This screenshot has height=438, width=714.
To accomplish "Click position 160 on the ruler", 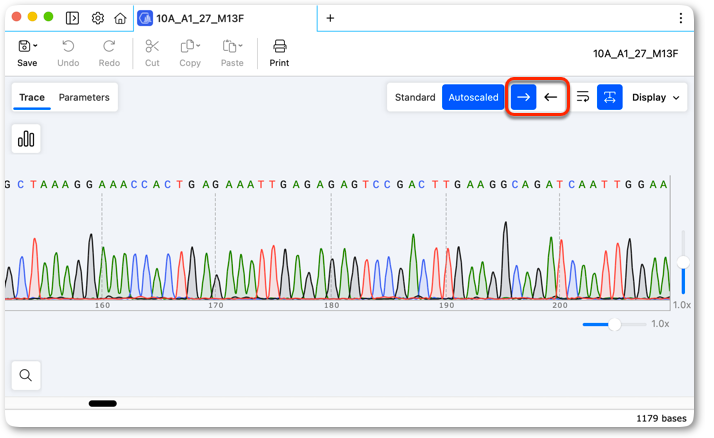I will point(102,306).
